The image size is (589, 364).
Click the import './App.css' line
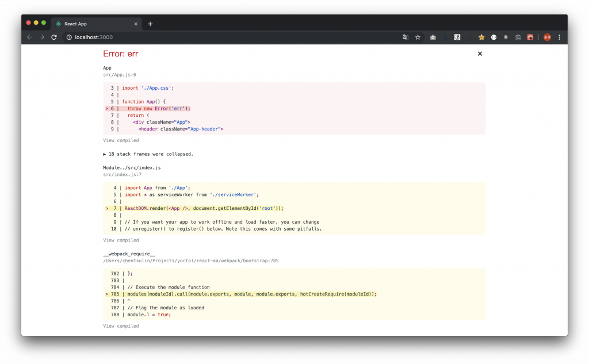tap(148, 88)
